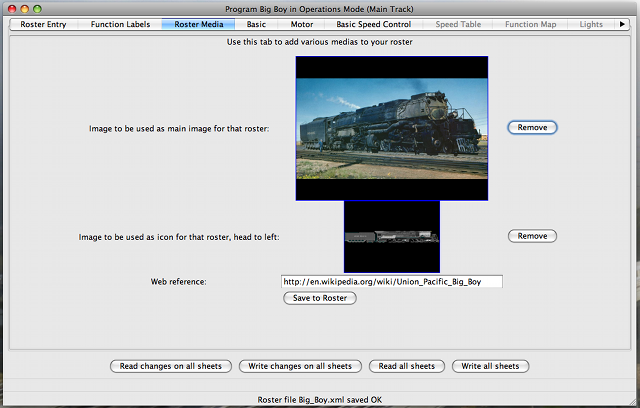This screenshot has width=640, height=408.
Task: Click the green zoom window button
Action: click(37, 9)
